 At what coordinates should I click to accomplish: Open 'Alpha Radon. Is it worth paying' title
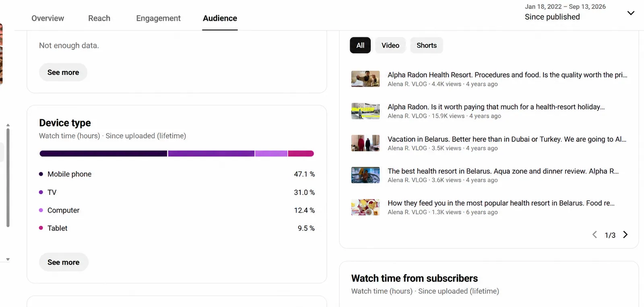pyautogui.click(x=496, y=107)
